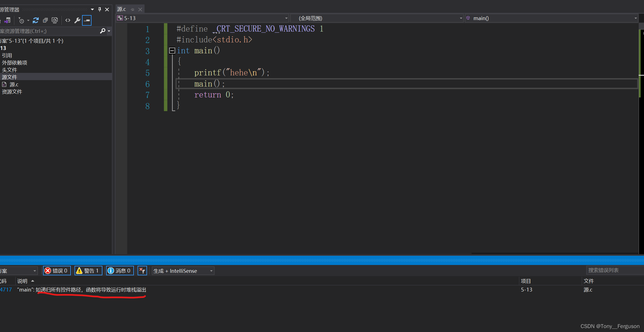Click the 搜索错误列表 search field
This screenshot has width=644, height=332.
(615, 270)
